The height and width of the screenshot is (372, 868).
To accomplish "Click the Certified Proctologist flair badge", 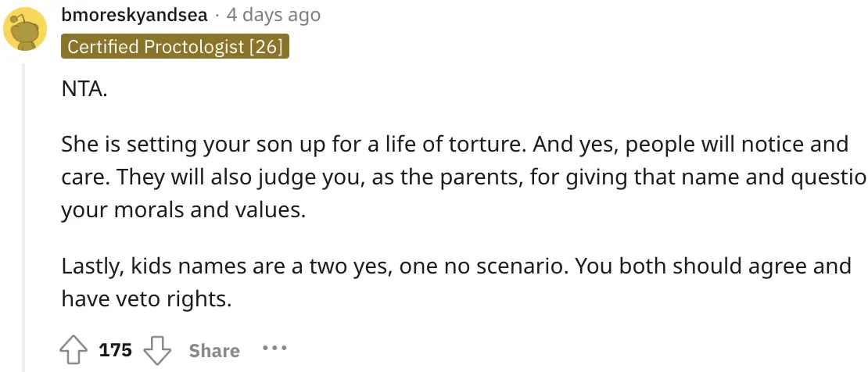I will click(175, 47).
